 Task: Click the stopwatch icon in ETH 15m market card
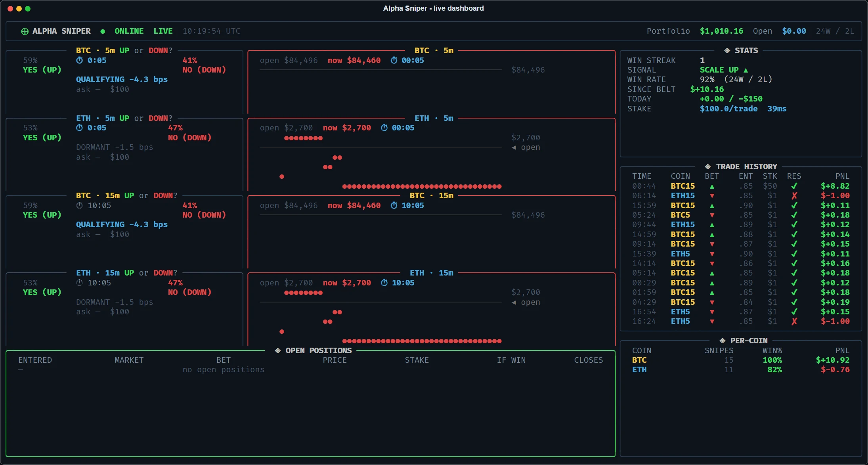80,283
